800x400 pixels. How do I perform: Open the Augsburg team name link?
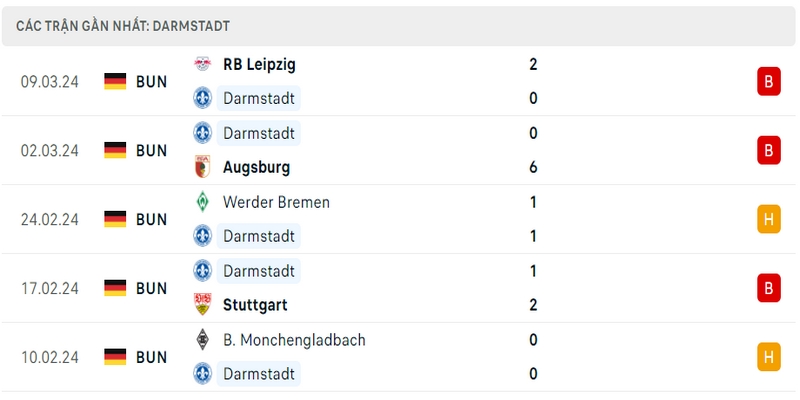coord(256,167)
